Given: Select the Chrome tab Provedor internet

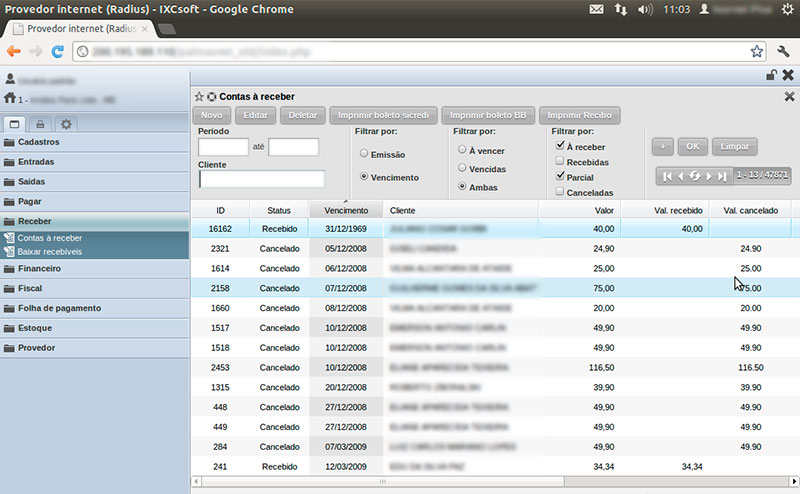Looking at the screenshot, I should [81, 29].
